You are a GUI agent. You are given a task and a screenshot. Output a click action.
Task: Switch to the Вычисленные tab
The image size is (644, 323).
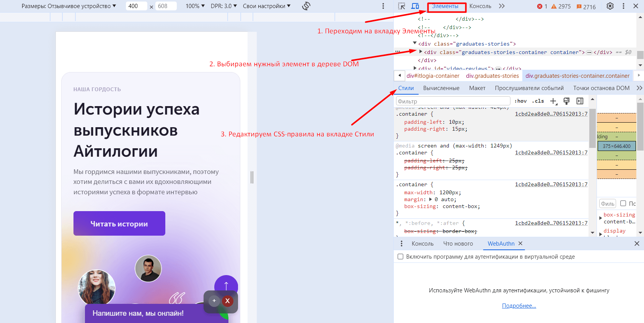441,88
